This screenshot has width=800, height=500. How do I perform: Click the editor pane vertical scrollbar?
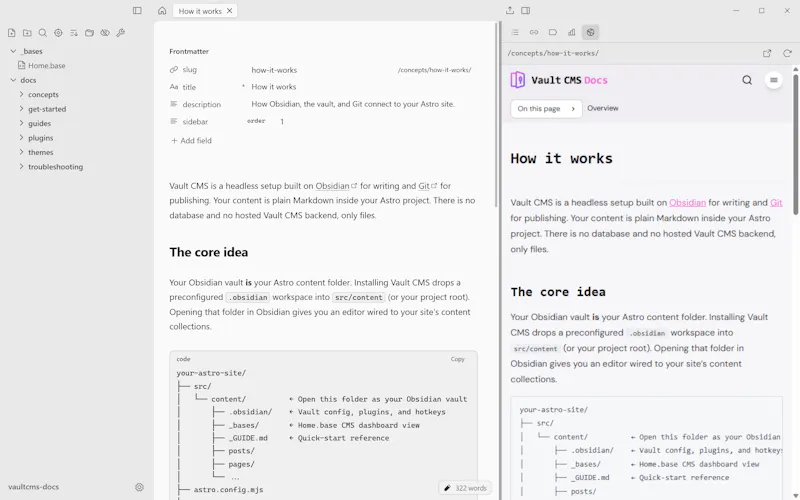point(496,115)
